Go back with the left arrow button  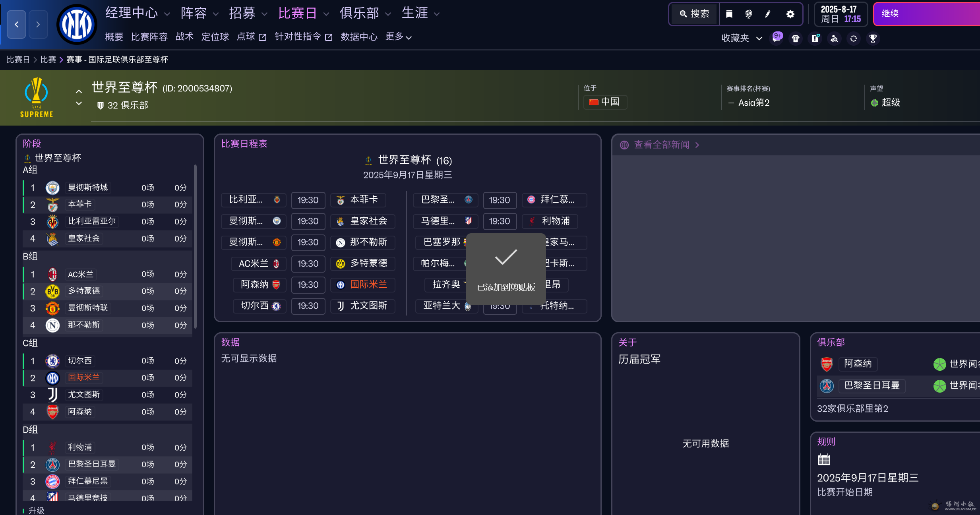(x=17, y=25)
